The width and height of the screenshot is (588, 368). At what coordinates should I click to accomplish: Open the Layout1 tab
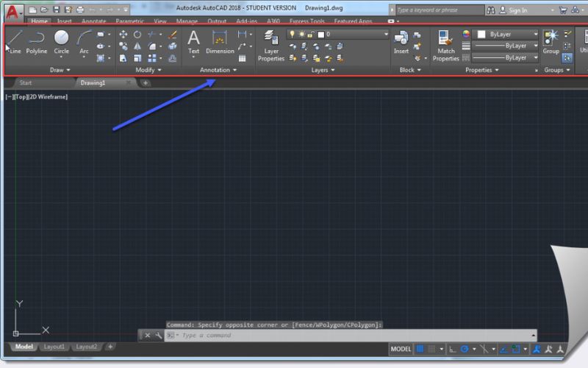(x=54, y=347)
